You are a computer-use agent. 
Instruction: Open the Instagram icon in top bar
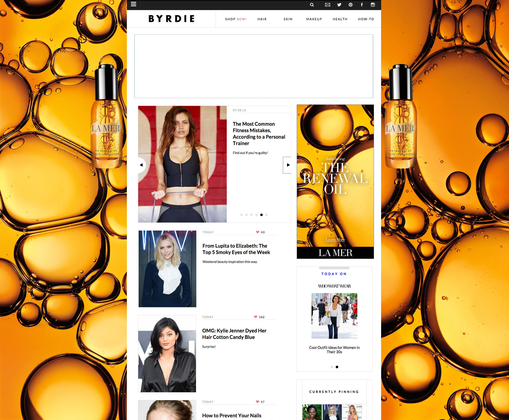pos(373,5)
